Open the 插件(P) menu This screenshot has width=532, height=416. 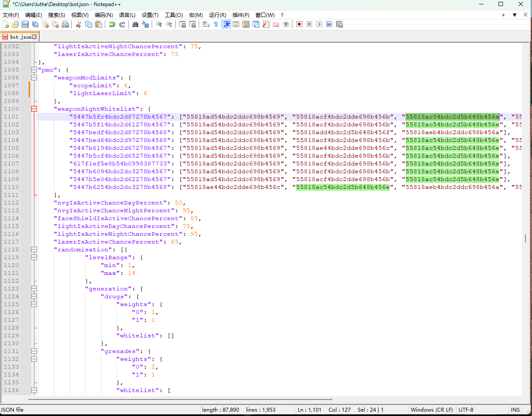[241, 15]
